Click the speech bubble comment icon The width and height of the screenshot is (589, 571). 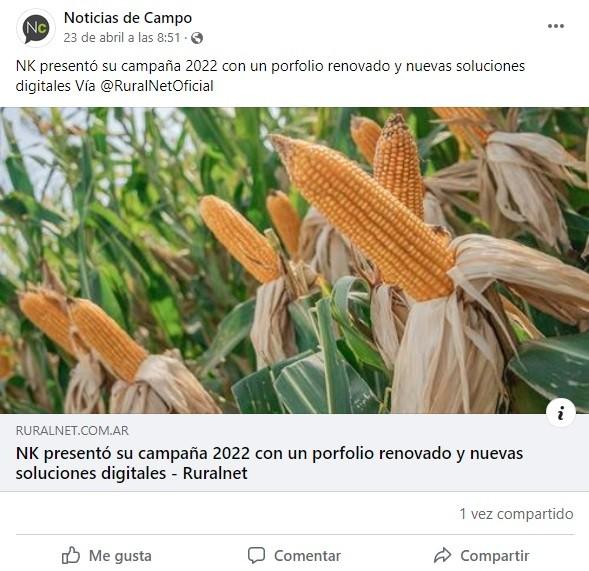[x=257, y=555]
